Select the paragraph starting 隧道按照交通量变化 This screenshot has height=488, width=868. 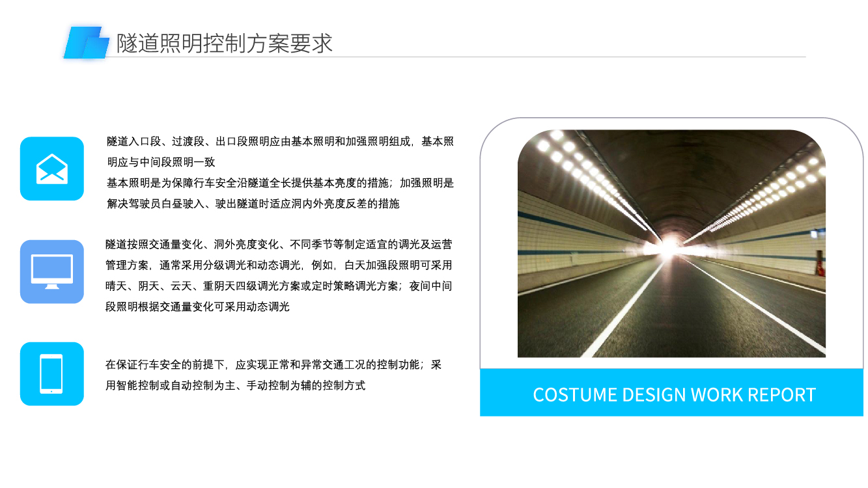(279, 275)
